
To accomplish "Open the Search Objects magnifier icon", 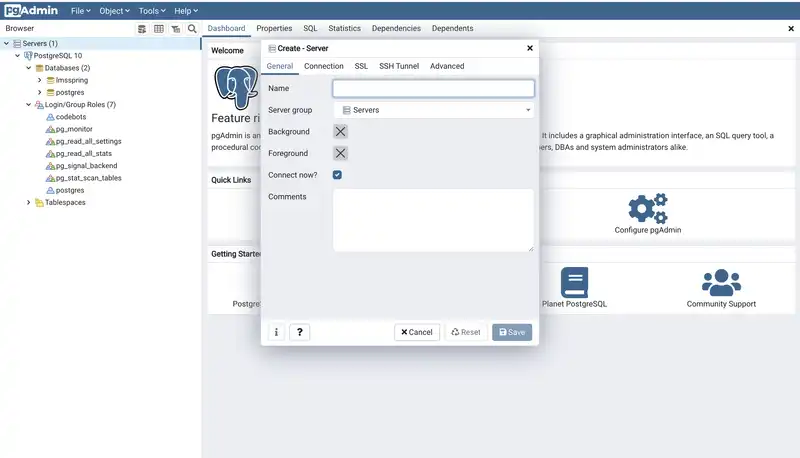I will tap(192, 29).
